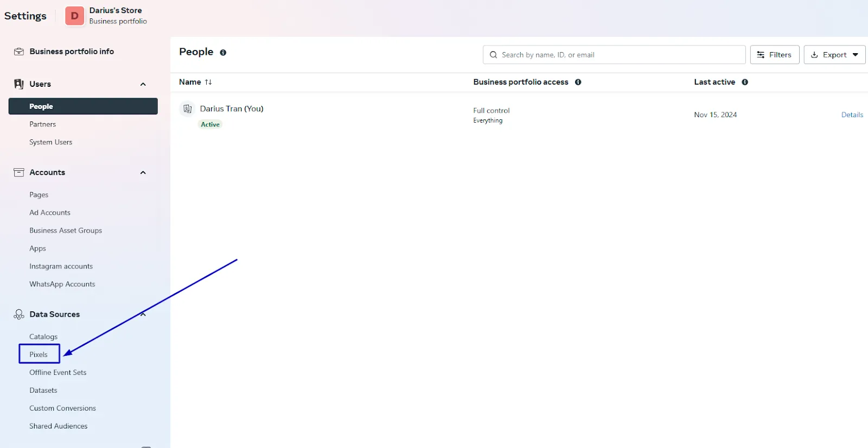Collapse the Users section chevron
This screenshot has width=868, height=448.
(143, 84)
